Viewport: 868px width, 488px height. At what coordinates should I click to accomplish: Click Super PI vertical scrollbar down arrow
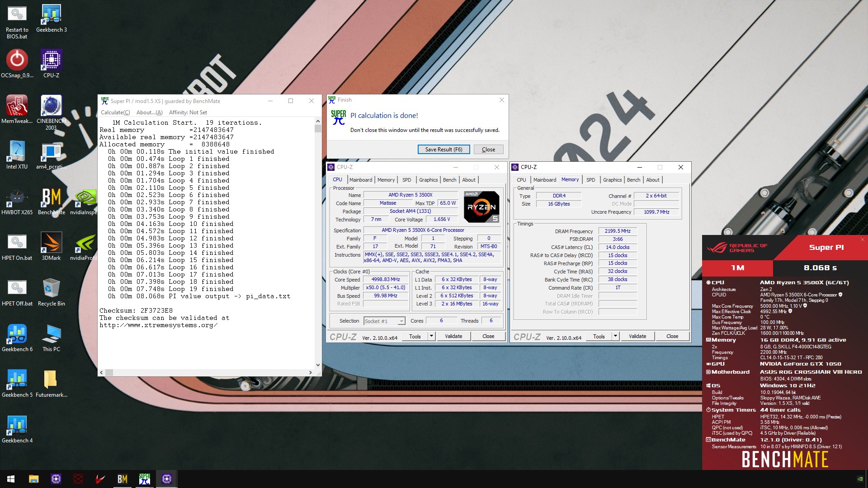(x=318, y=365)
